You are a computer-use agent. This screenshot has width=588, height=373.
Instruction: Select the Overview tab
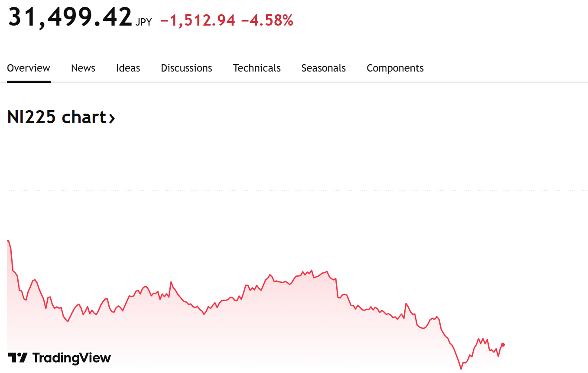click(29, 68)
